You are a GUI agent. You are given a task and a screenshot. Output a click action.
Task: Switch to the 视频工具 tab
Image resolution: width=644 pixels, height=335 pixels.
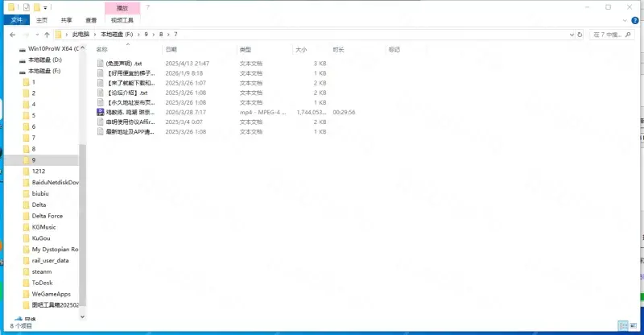click(x=122, y=20)
